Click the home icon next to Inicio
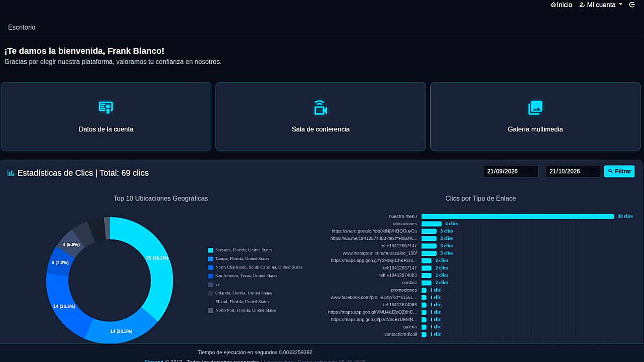Image resolution: width=644 pixels, height=362 pixels. pos(553,5)
